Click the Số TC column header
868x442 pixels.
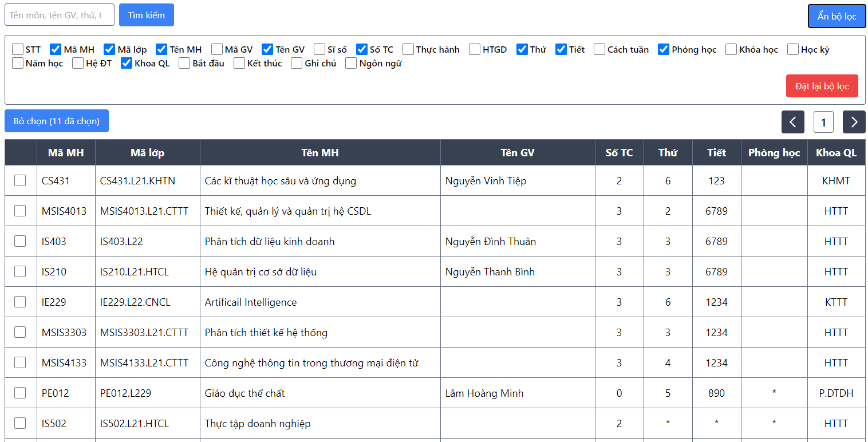point(620,153)
